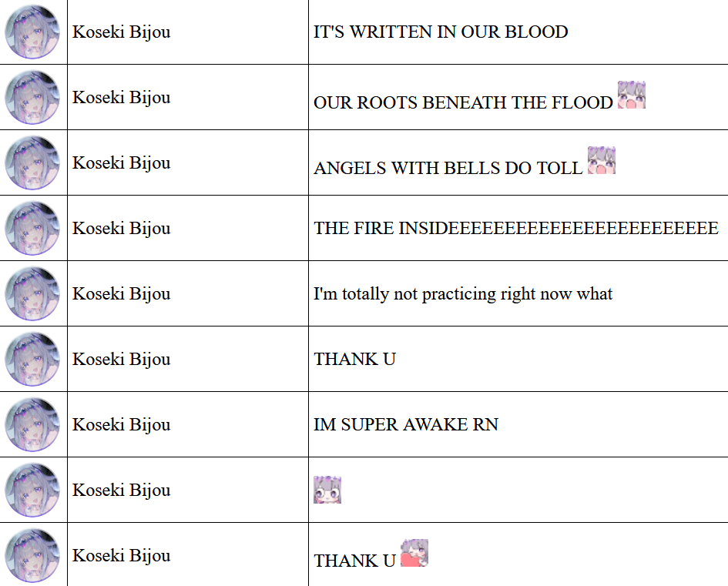Click the avatar beside "IT'S WRITTEN IN OUR BLOOD"
This screenshot has height=586, width=728.
click(x=32, y=32)
